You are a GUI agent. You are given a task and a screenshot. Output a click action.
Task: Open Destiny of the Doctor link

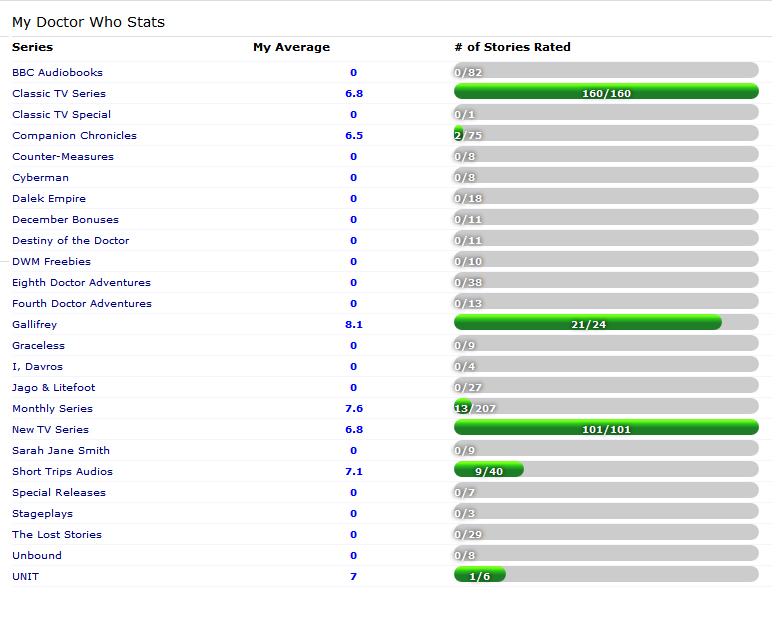pyautogui.click(x=70, y=240)
